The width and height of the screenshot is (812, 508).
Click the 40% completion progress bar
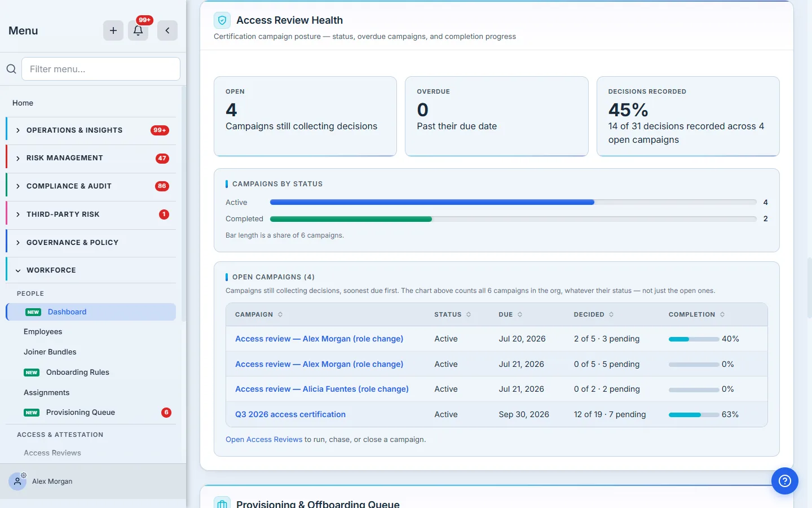(x=694, y=339)
